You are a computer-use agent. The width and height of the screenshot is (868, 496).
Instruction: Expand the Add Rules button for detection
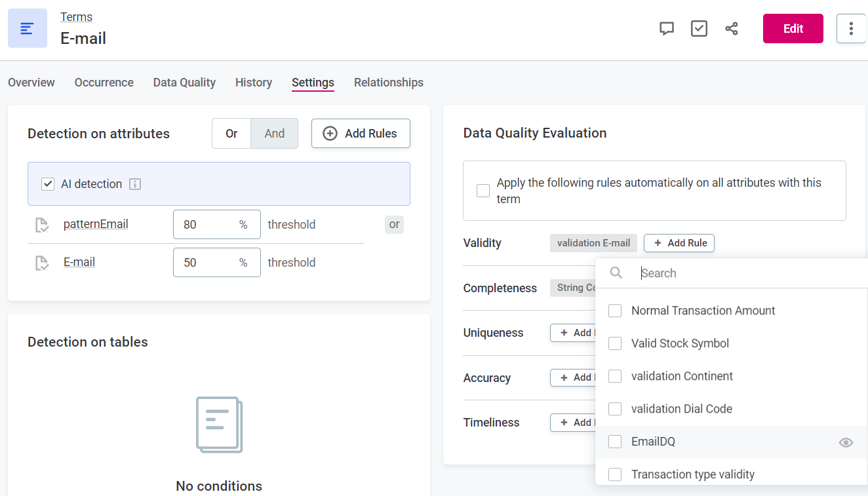pyautogui.click(x=361, y=134)
